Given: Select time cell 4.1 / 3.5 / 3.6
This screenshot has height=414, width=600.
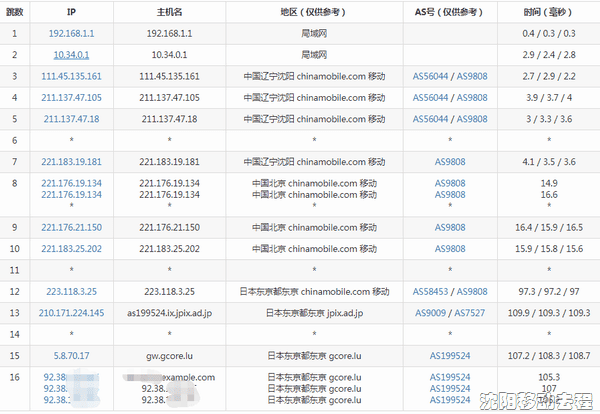Looking at the screenshot, I should 548,162.
